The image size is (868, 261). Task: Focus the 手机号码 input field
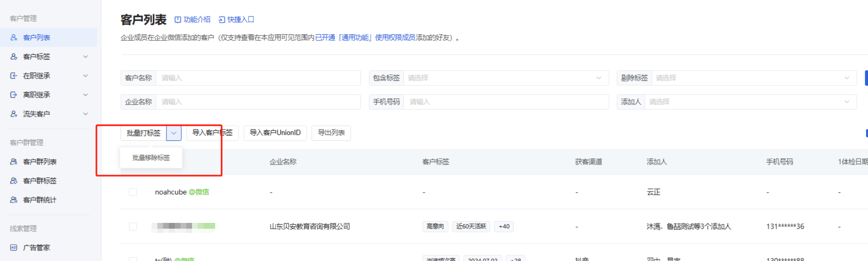(506, 102)
